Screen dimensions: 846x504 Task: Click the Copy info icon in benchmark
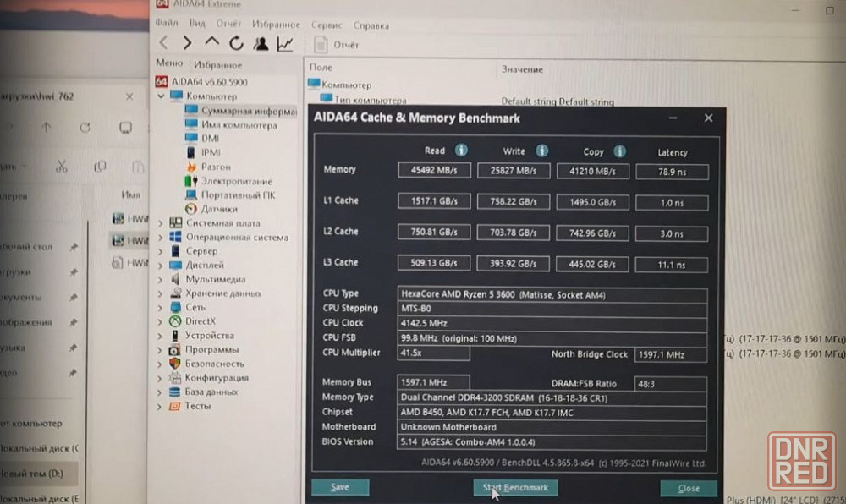619,151
